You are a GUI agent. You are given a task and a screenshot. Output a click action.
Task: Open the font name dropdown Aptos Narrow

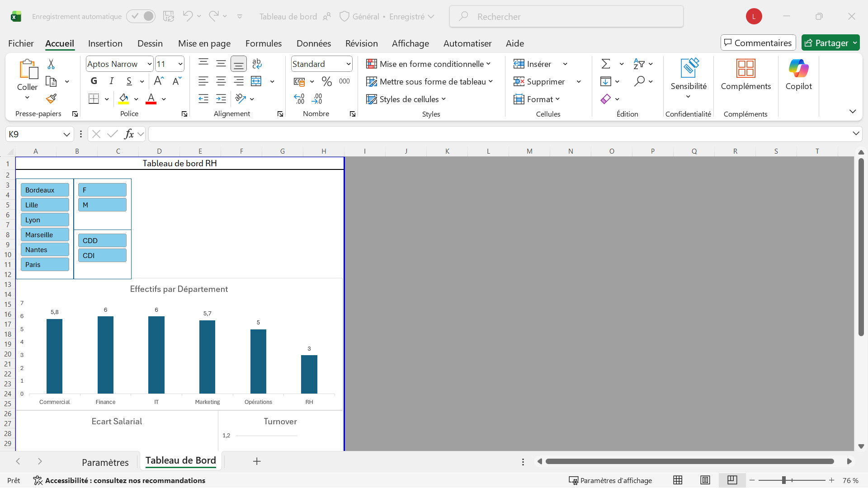(149, 64)
